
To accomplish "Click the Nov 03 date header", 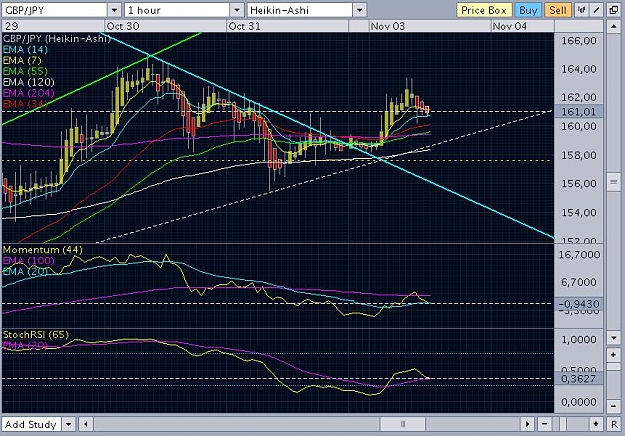I will point(388,26).
